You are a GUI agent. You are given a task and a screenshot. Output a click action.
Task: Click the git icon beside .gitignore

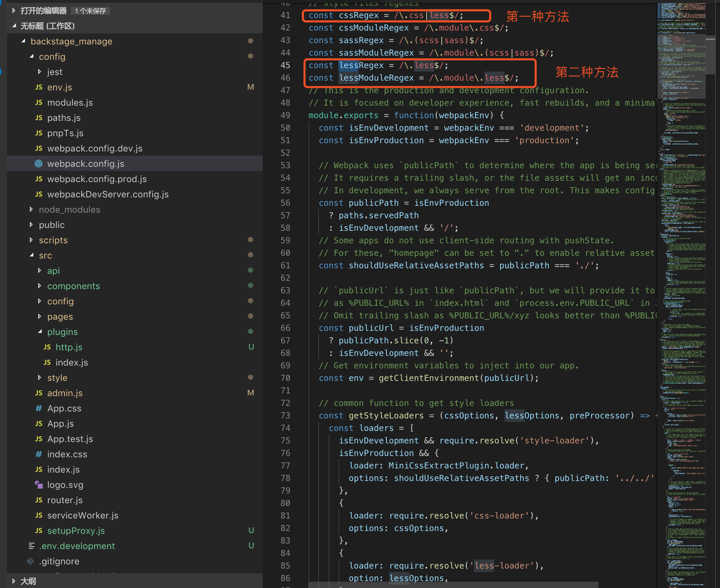point(31,561)
